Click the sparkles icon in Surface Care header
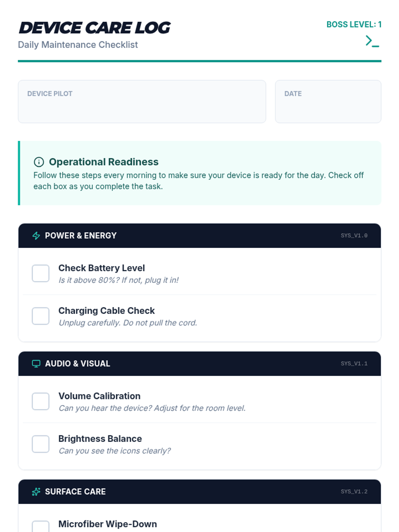Screen dimensions: 399x532 tap(36, 492)
